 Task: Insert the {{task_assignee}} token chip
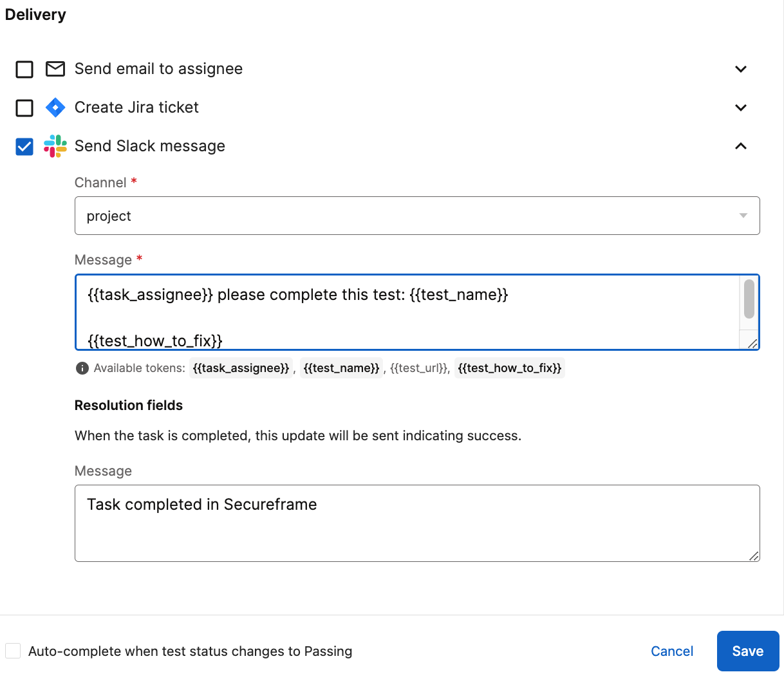pyautogui.click(x=241, y=368)
